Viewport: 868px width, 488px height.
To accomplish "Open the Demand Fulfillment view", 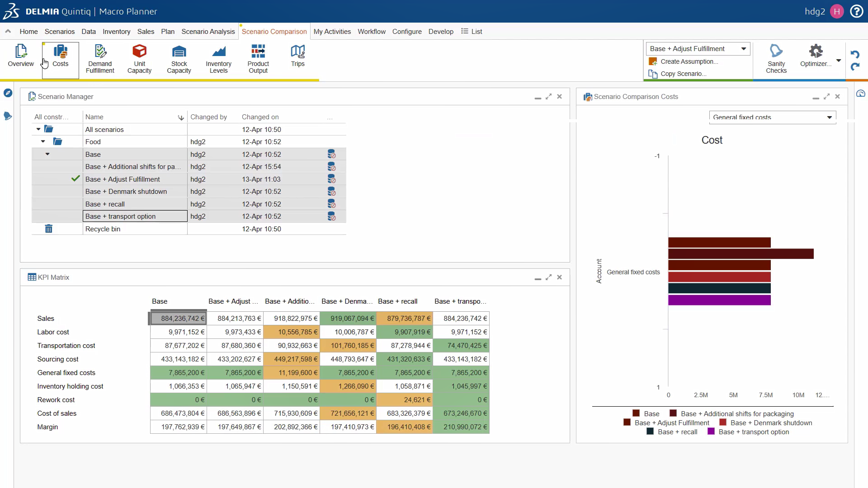I will (100, 59).
